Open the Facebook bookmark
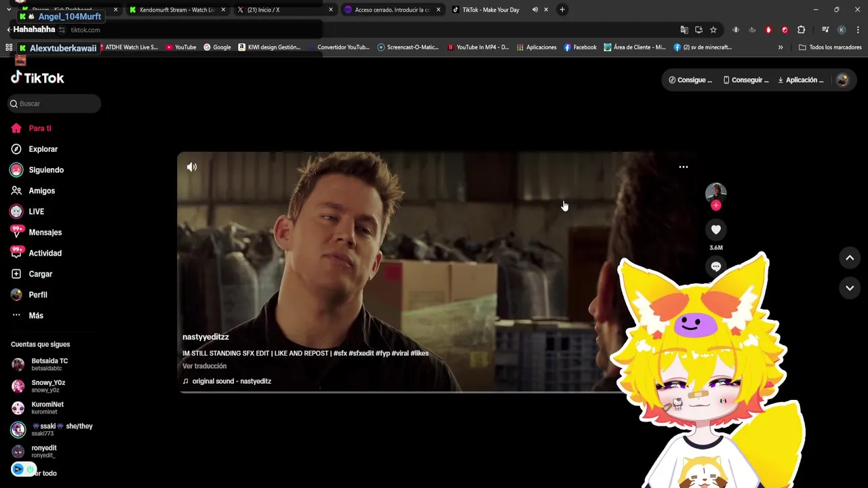868x488 pixels. 580,47
